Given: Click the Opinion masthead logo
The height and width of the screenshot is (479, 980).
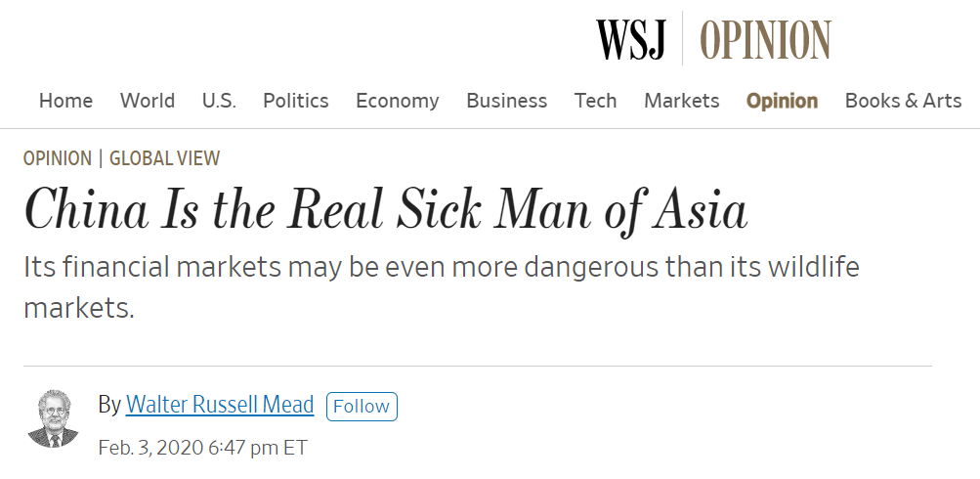Looking at the screenshot, I should [x=765, y=38].
